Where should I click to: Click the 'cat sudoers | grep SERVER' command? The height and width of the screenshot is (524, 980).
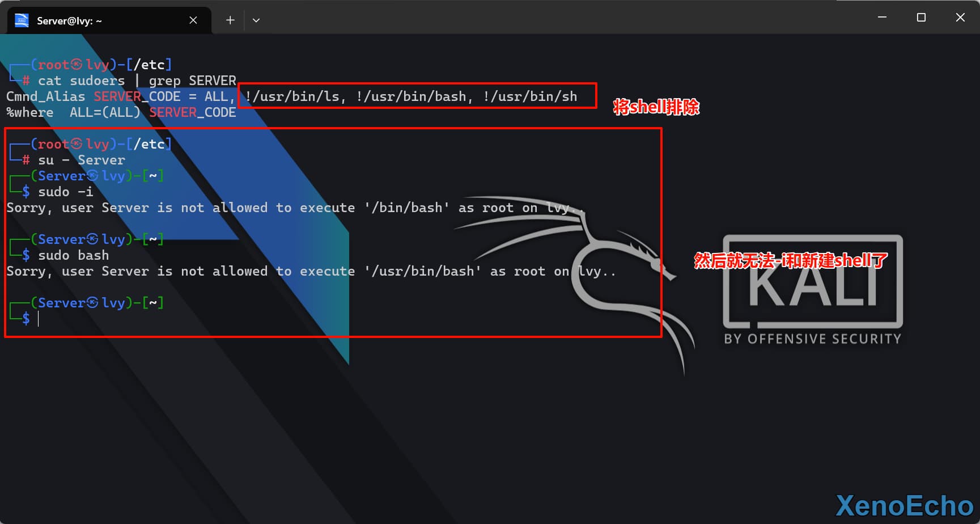137,81
